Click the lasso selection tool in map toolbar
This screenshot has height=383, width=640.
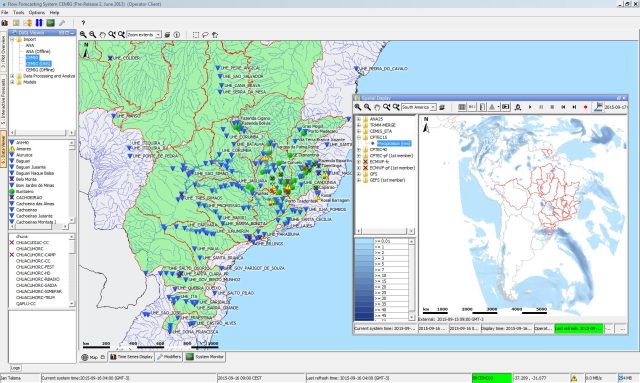point(205,35)
